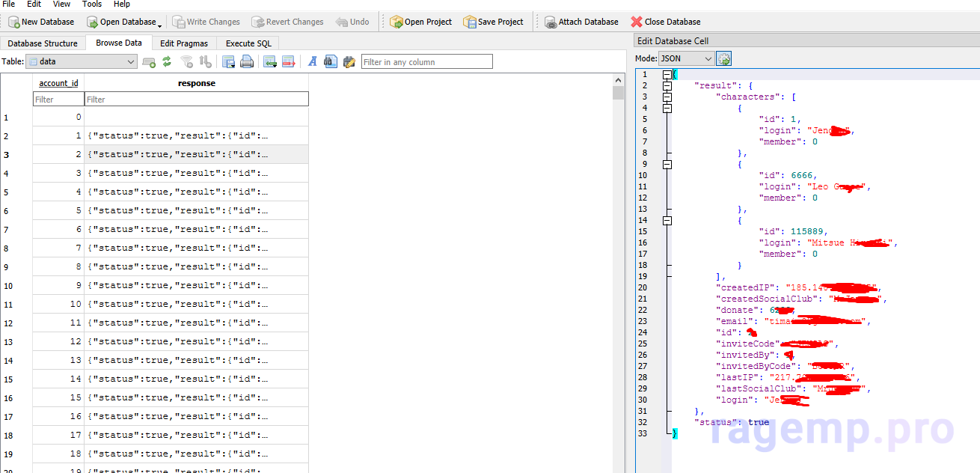The image size is (980, 473).
Task: Open the Table selection dropdown
Action: pyautogui.click(x=81, y=62)
